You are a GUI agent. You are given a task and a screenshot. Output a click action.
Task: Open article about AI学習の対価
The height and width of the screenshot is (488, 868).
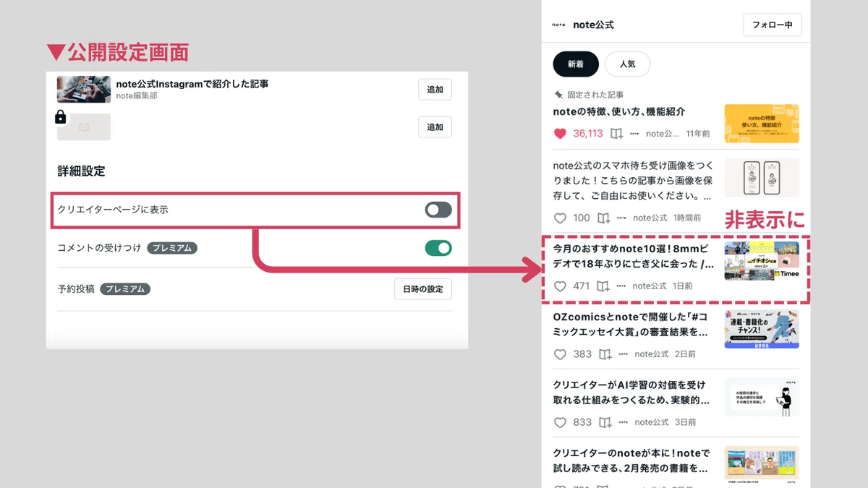tap(631, 392)
